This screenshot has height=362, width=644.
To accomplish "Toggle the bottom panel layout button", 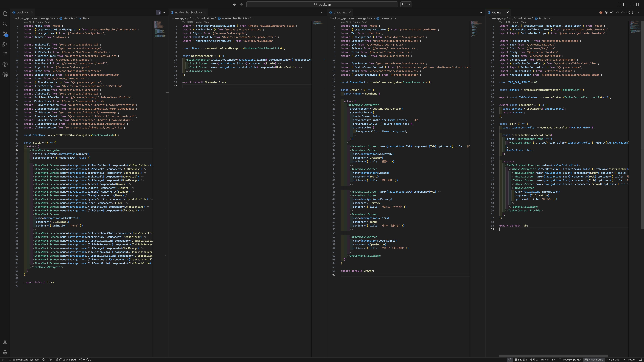I will [x=632, y=4].
